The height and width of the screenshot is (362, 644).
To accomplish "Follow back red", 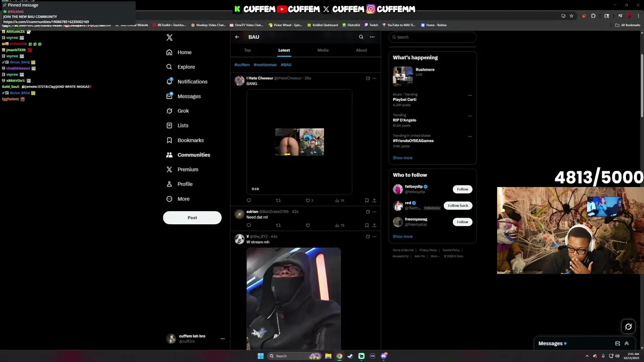I will 458,205.
